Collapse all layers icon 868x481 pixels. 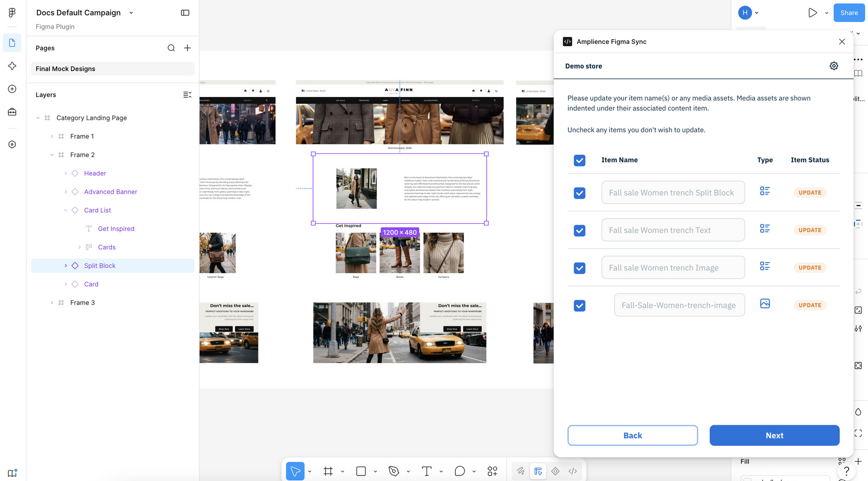point(187,95)
